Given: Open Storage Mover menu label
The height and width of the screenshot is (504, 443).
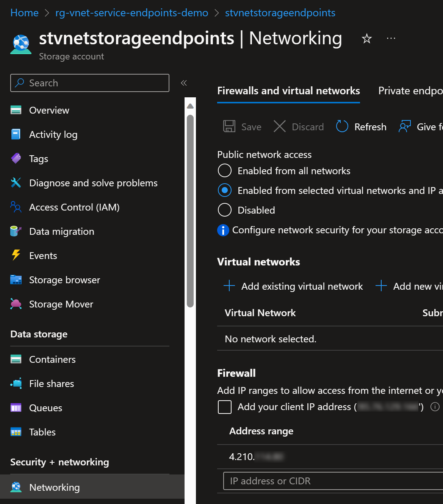Looking at the screenshot, I should point(61,304).
